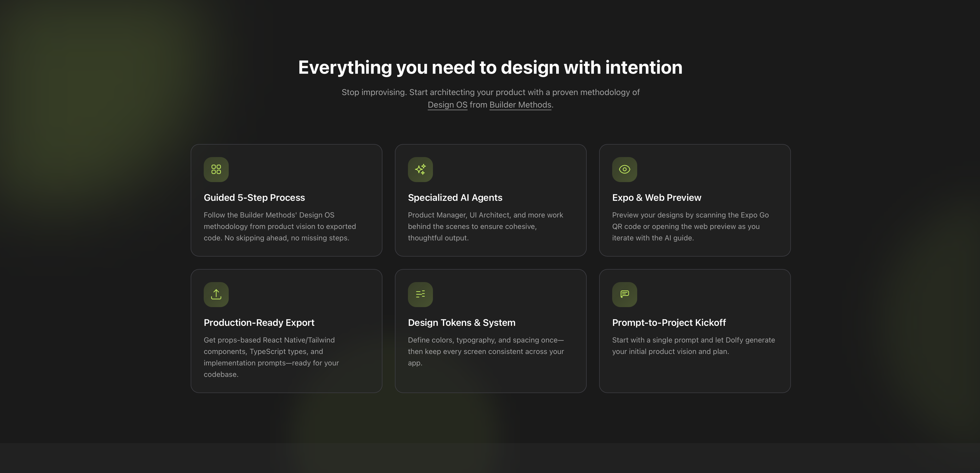Click the design tokens list icon

click(x=420, y=294)
